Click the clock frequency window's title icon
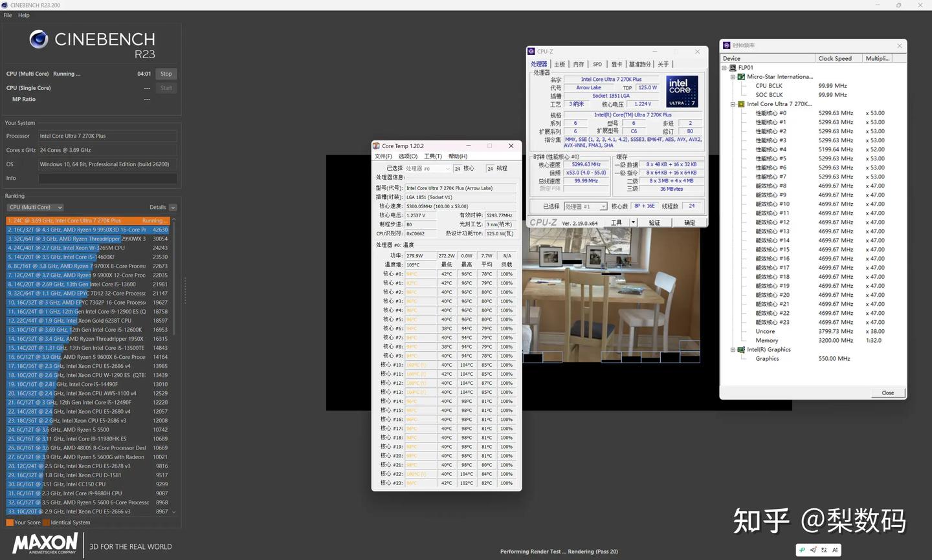Viewport: 932px width, 560px height. pos(726,45)
